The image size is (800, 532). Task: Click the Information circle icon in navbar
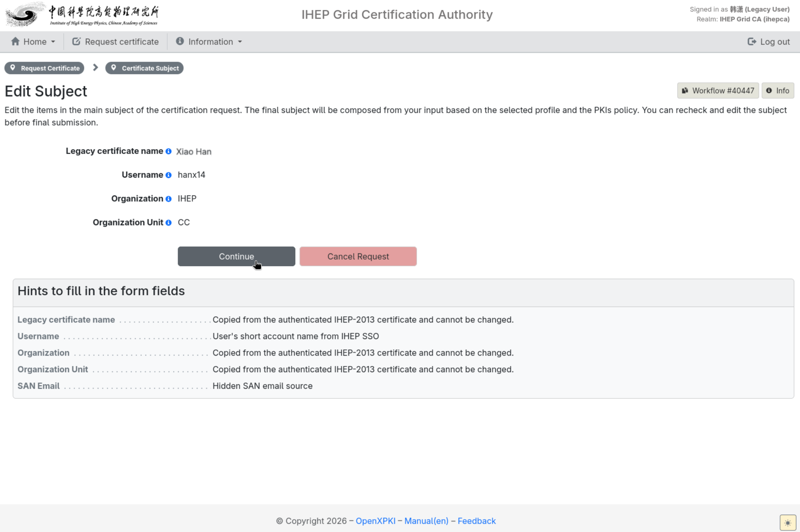180,41
